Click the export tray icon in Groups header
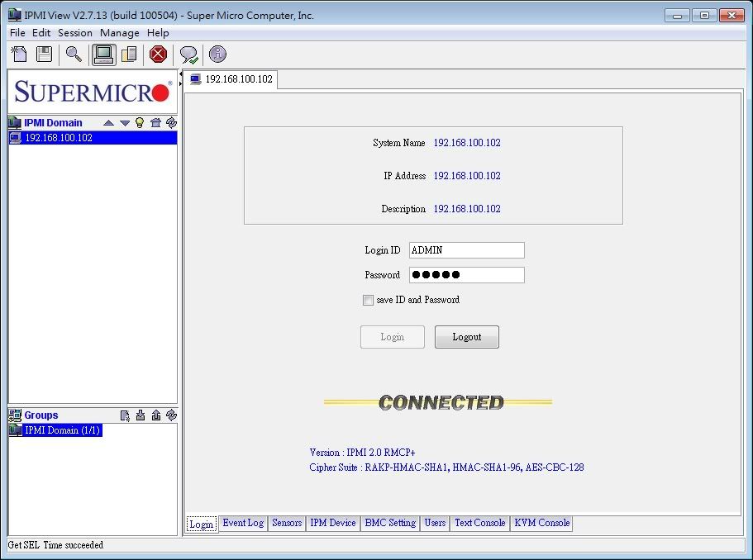The width and height of the screenshot is (753, 560). click(156, 415)
